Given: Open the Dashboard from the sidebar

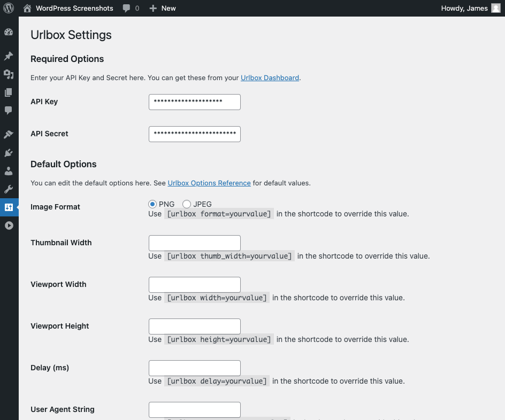Looking at the screenshot, I should tap(9, 32).
